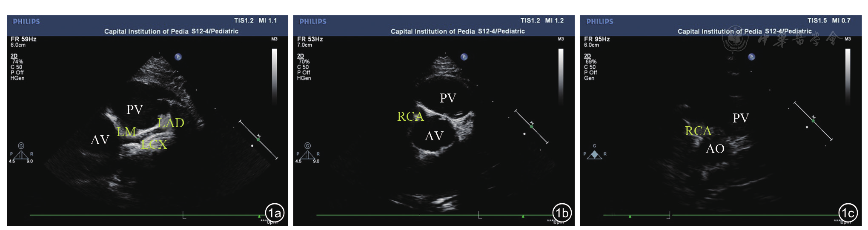Click the green ECG triangle marker in panel 1b

pyautogui.click(x=523, y=216)
